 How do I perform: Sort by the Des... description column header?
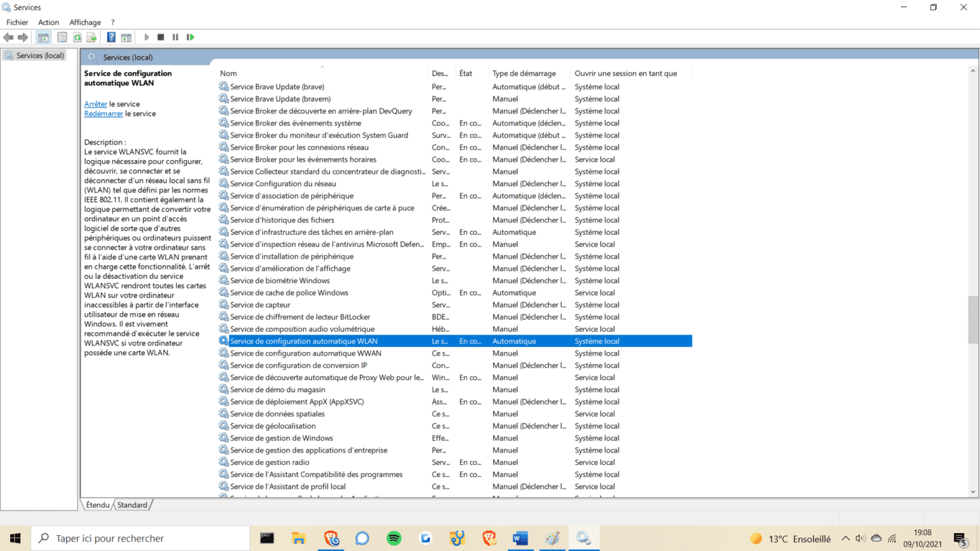point(442,73)
